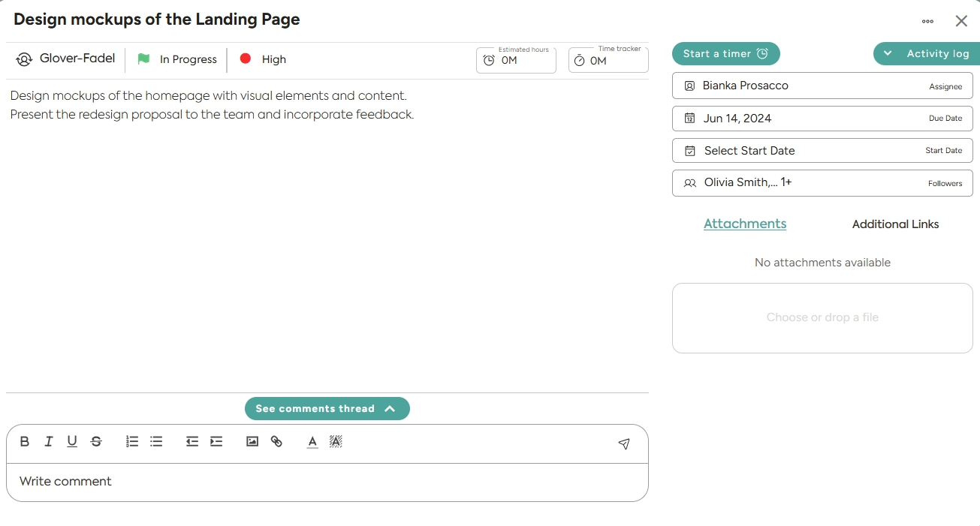Click the Write comment text field
Screen dimensions: 980x526
tap(327, 482)
